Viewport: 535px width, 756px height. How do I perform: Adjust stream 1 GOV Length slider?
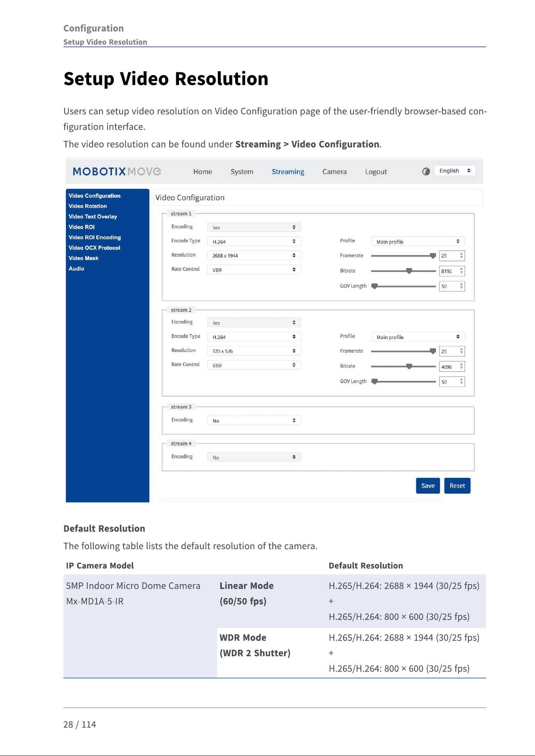[x=403, y=286]
